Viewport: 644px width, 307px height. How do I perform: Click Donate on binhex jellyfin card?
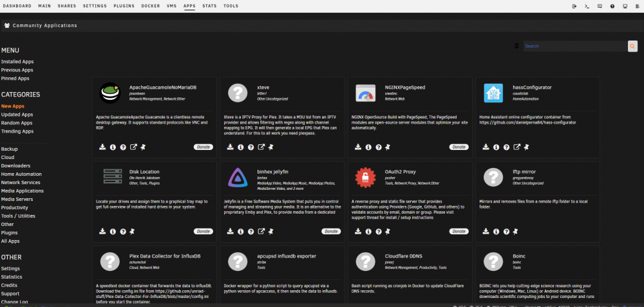click(x=331, y=232)
